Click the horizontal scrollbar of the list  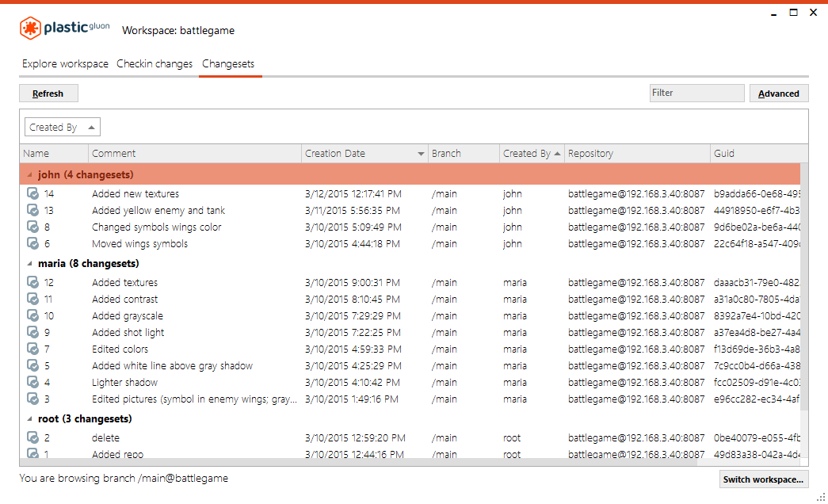[359, 462]
